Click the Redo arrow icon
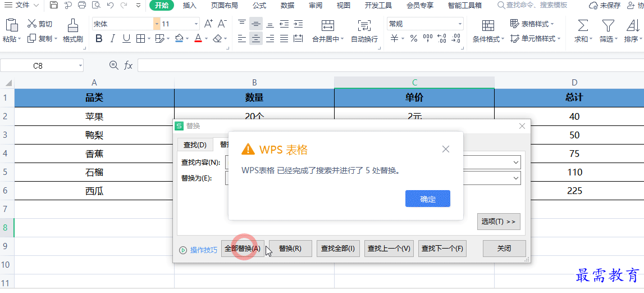 [x=124, y=6]
